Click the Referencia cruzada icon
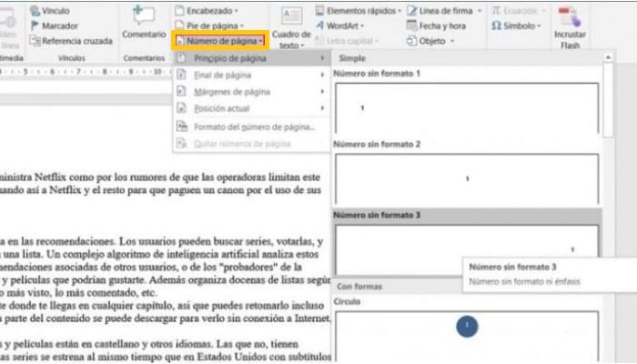This screenshot has width=637, height=364. (35, 41)
